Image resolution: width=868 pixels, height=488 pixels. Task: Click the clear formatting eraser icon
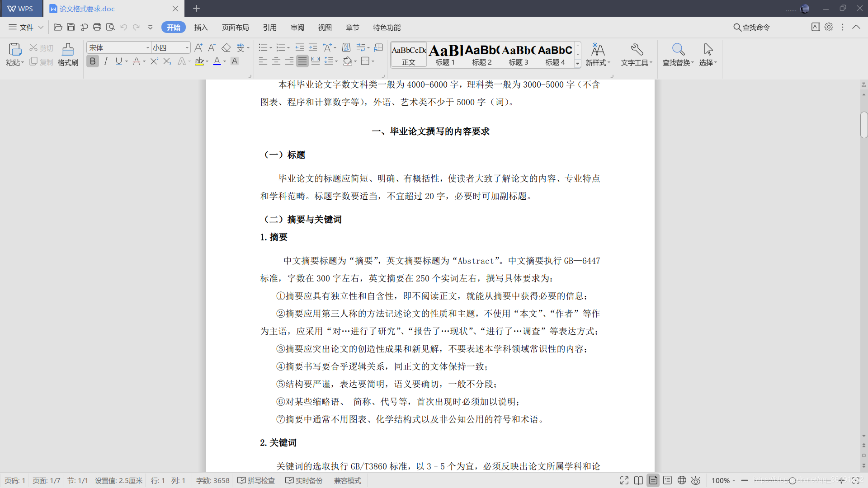[x=226, y=47]
